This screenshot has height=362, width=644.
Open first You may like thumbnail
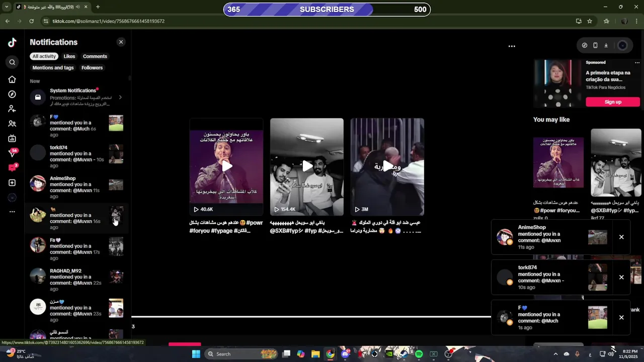(558, 162)
